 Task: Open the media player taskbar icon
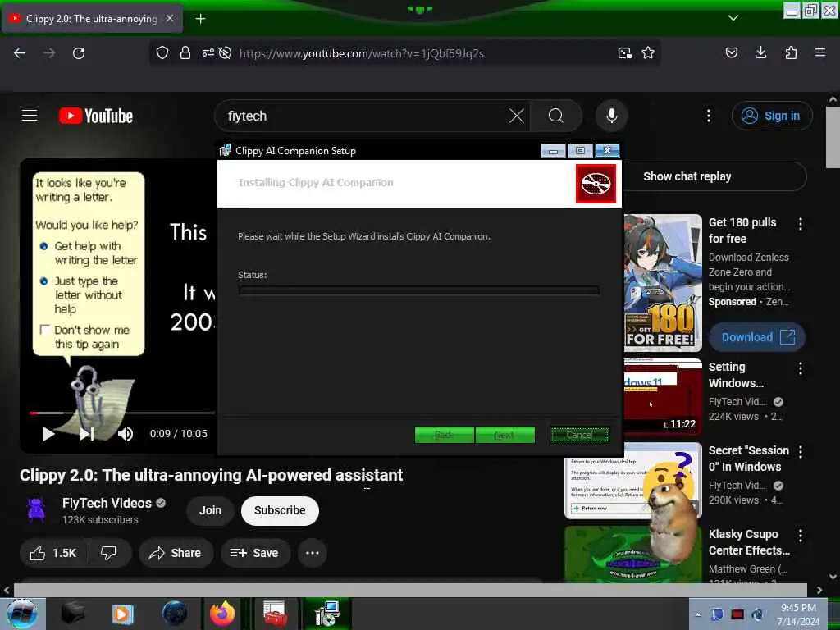(x=123, y=614)
